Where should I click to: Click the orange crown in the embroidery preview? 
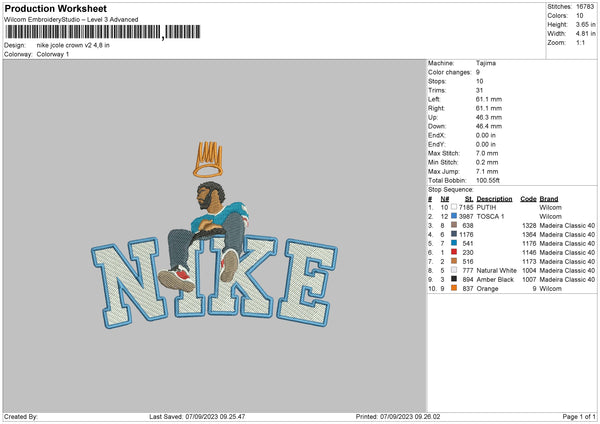(209, 159)
